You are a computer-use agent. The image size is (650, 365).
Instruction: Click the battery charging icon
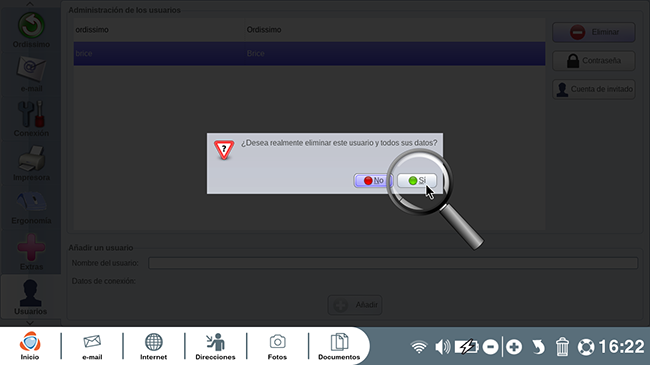[x=466, y=347]
